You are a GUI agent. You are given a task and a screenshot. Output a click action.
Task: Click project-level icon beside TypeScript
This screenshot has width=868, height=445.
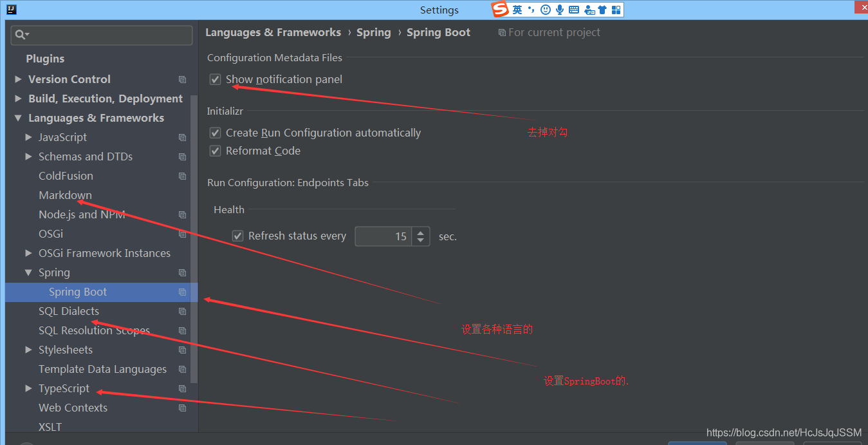click(x=183, y=388)
